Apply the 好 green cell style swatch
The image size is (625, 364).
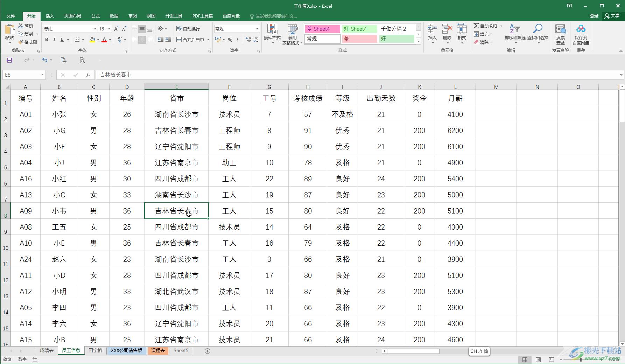[x=396, y=39]
